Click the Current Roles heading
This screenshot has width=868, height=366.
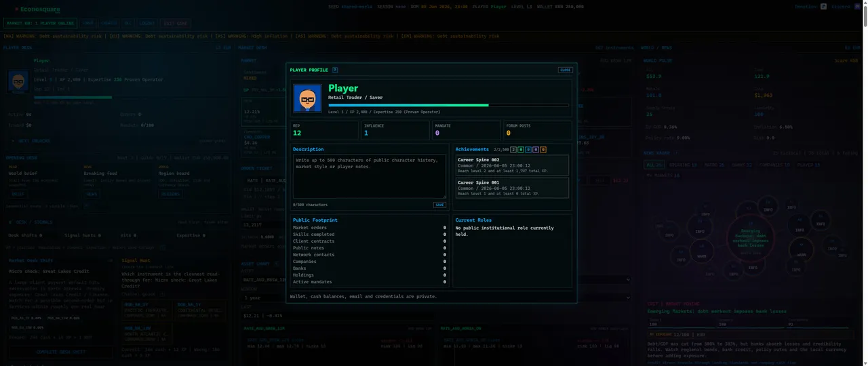[x=473, y=220]
